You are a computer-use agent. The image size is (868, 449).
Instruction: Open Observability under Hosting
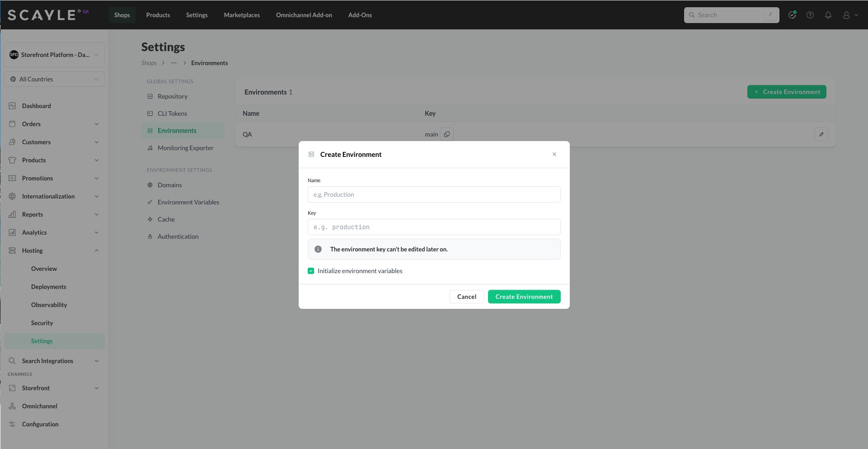[49, 305]
